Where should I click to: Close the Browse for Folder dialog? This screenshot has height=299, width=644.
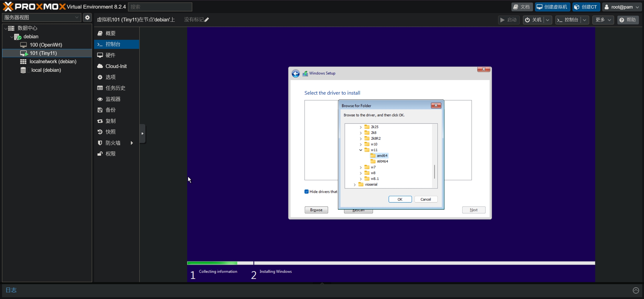[x=436, y=106]
